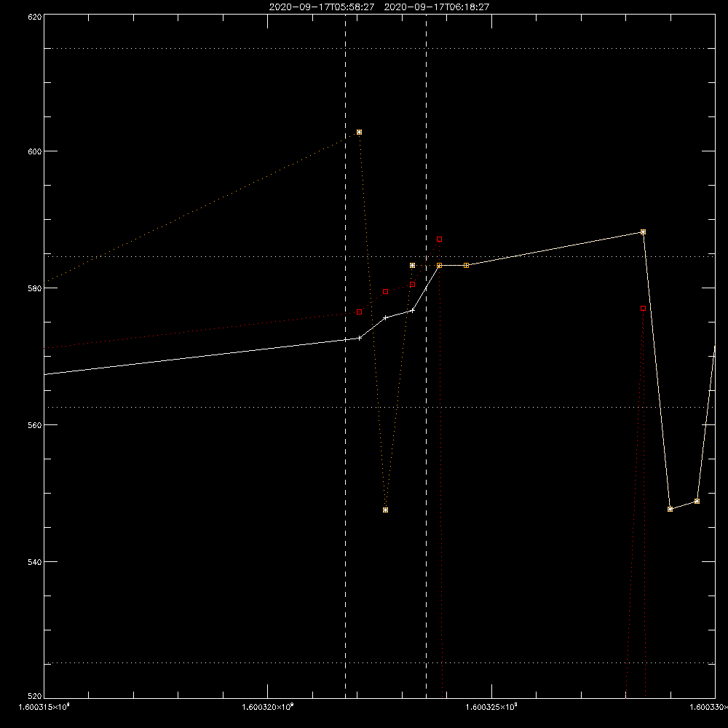This screenshot has height=728, width=728.
Task: Click the start timestamp 2020-09-17T05:58:27 in title
Action: (321, 7)
